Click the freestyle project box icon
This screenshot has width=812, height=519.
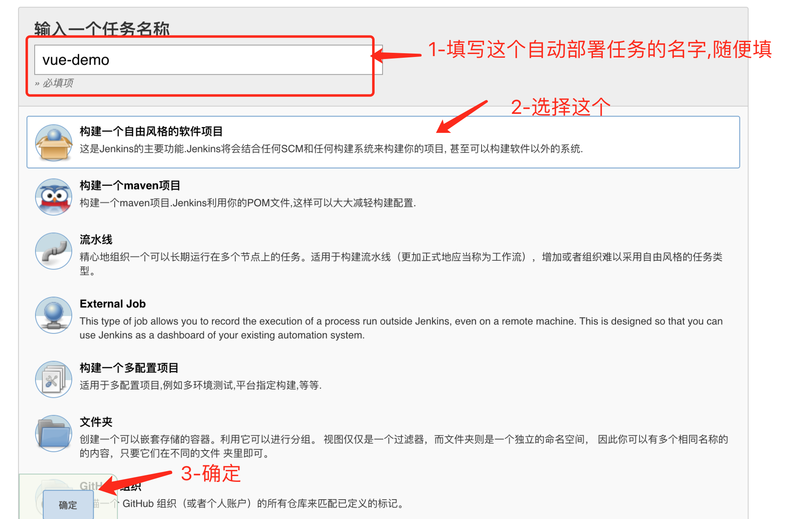pyautogui.click(x=54, y=143)
